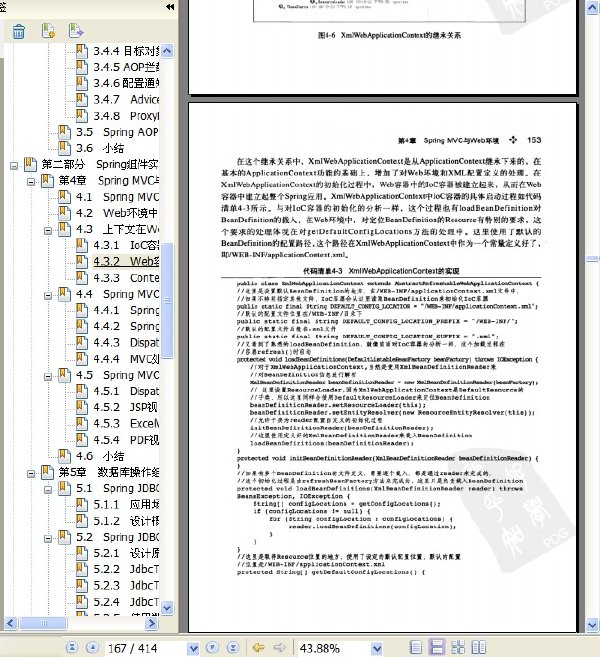600x657 pixels.
Task: Select highlighted bookmark 4.3.2 Web
Action: (x=126, y=261)
